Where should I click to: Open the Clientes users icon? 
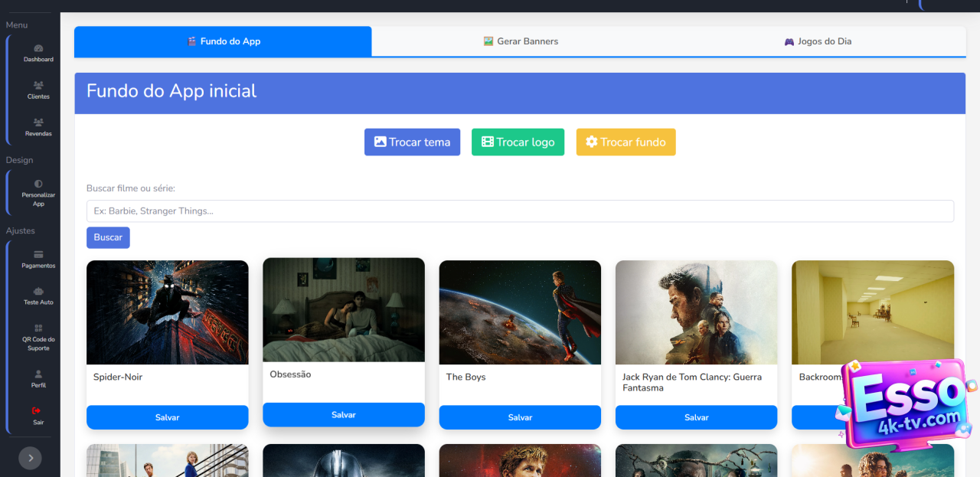tap(38, 85)
